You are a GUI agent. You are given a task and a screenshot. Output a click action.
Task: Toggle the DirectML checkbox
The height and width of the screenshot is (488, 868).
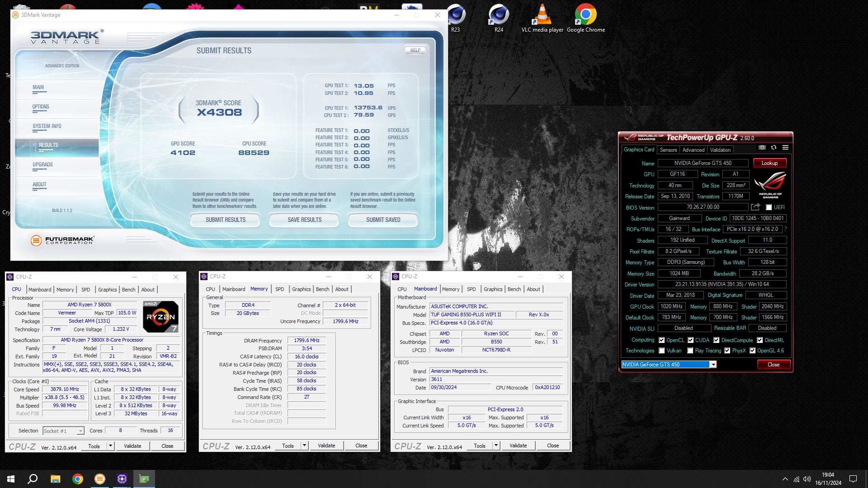(759, 340)
